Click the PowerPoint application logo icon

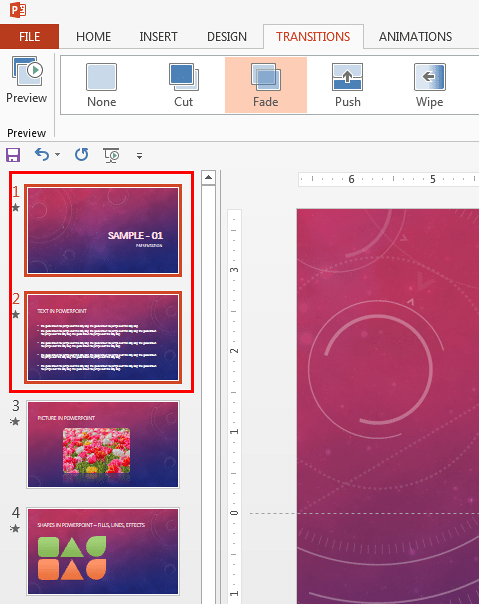point(18,10)
